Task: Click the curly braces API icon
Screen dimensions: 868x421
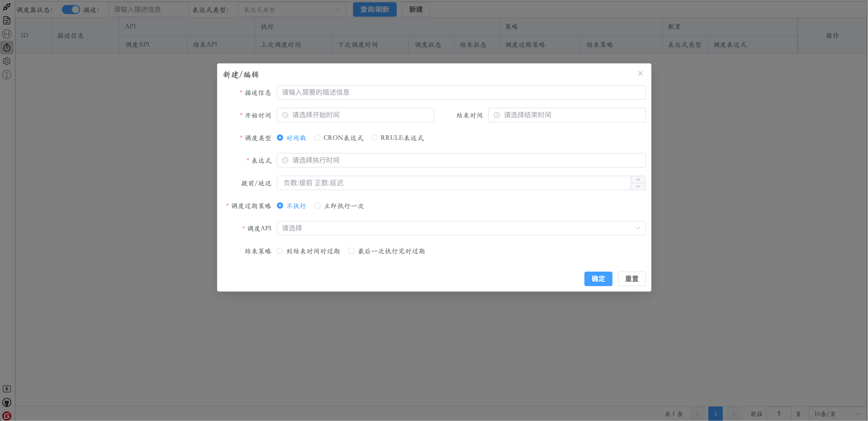Action: [x=7, y=34]
